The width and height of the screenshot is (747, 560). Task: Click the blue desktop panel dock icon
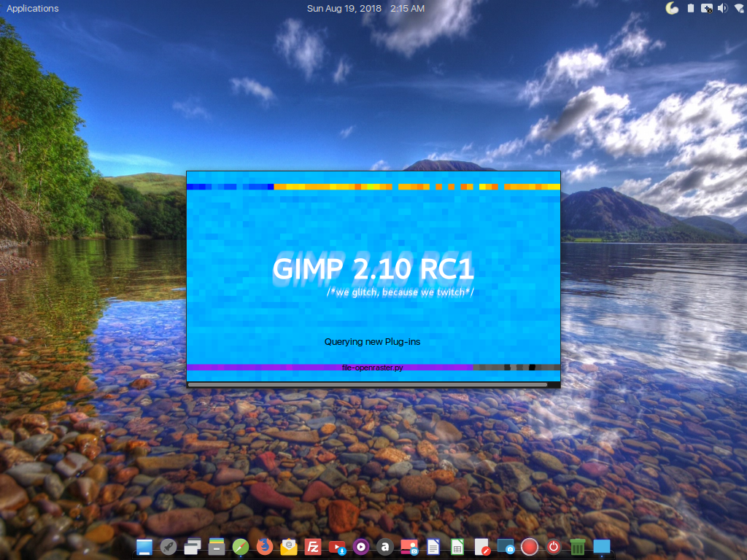(x=144, y=547)
